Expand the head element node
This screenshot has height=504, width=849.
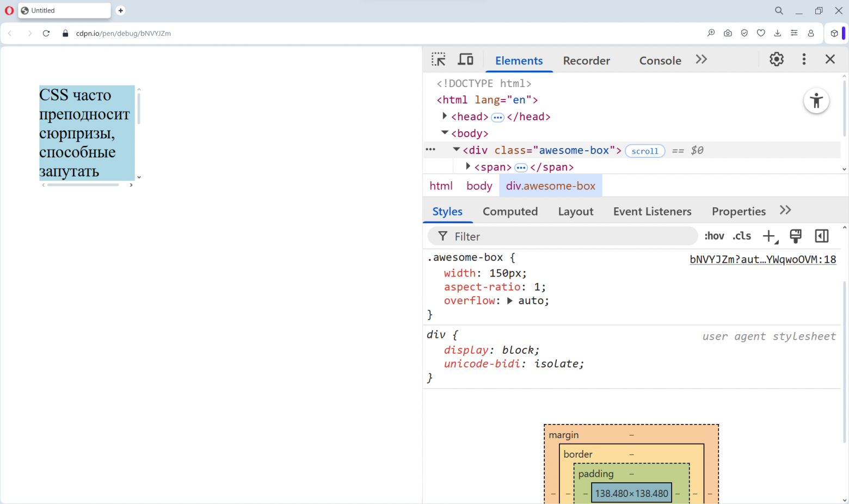445,116
